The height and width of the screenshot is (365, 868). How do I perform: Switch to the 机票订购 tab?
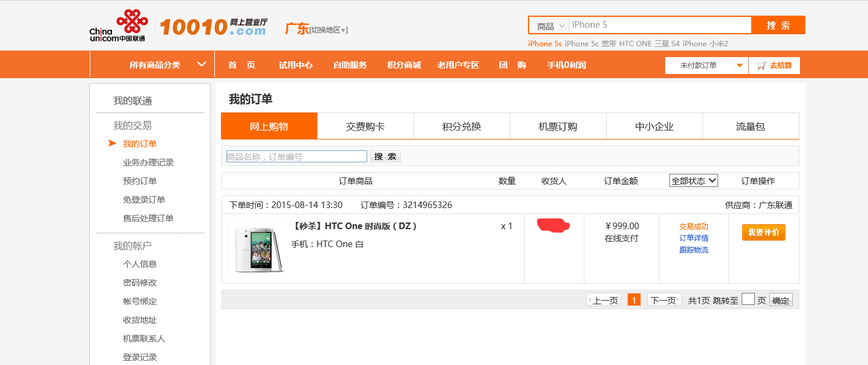pyautogui.click(x=558, y=126)
